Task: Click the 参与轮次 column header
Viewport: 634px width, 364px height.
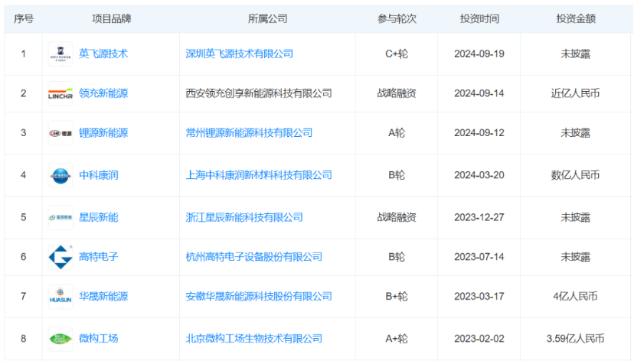Action: pyautogui.click(x=397, y=18)
